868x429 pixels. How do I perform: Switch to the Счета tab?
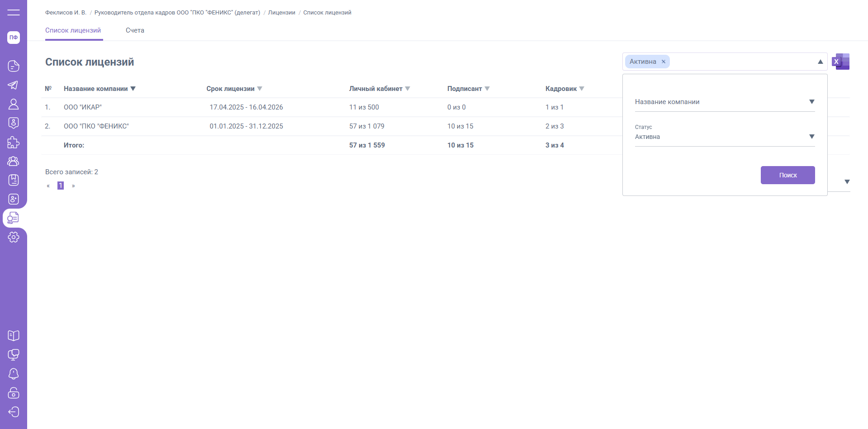135,30
